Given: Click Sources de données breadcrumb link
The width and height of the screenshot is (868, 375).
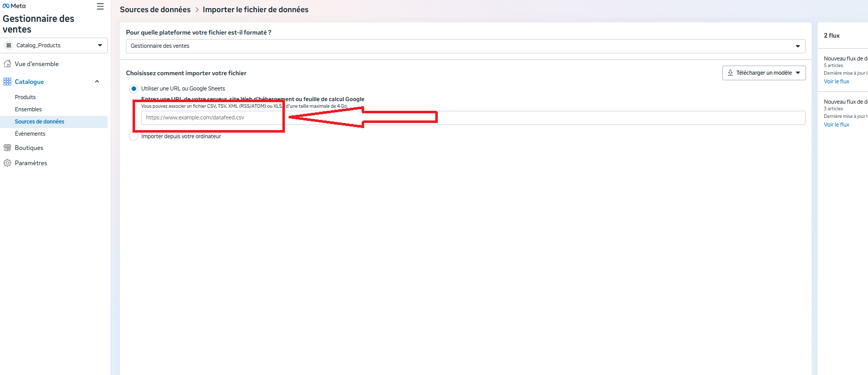Looking at the screenshot, I should (155, 10).
